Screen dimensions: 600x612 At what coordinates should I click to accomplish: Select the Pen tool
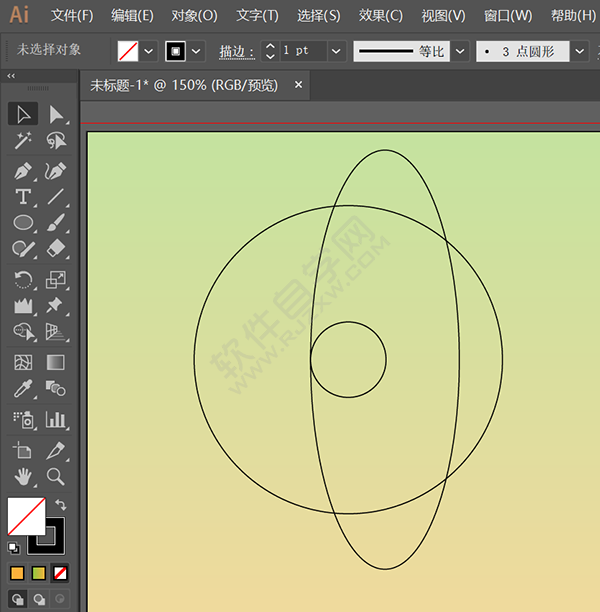point(23,170)
